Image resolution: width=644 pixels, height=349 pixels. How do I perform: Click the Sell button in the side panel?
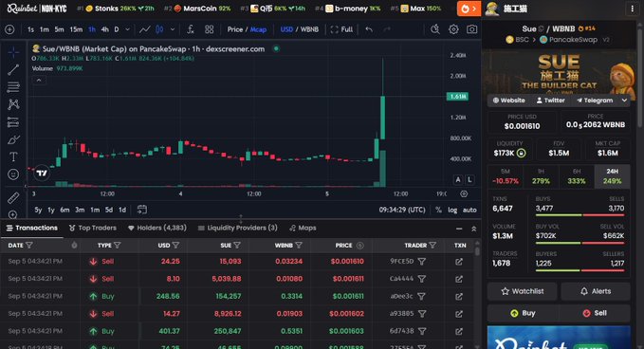click(x=596, y=313)
